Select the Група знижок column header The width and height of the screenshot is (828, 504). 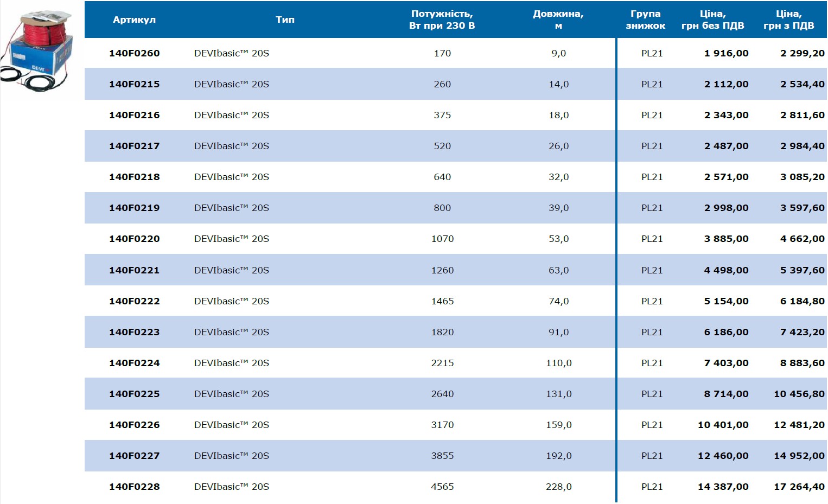(x=645, y=20)
